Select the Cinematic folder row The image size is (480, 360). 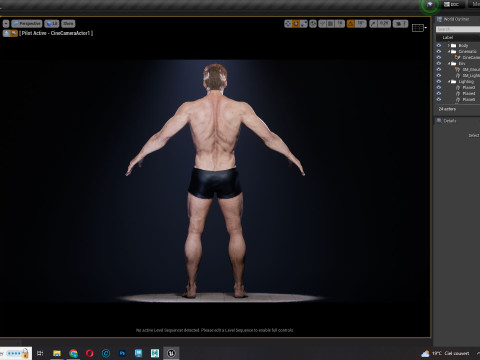click(x=467, y=51)
